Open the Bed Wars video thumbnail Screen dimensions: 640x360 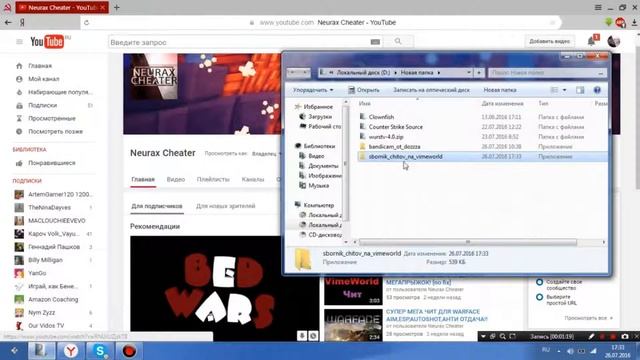(224, 288)
